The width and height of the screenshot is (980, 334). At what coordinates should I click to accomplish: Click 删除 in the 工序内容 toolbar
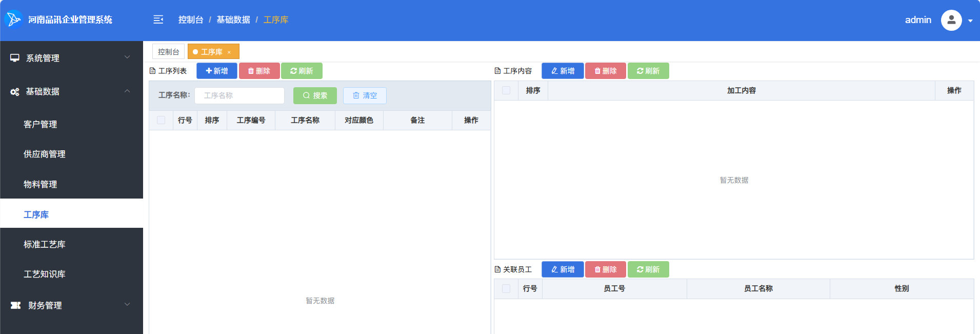606,71
